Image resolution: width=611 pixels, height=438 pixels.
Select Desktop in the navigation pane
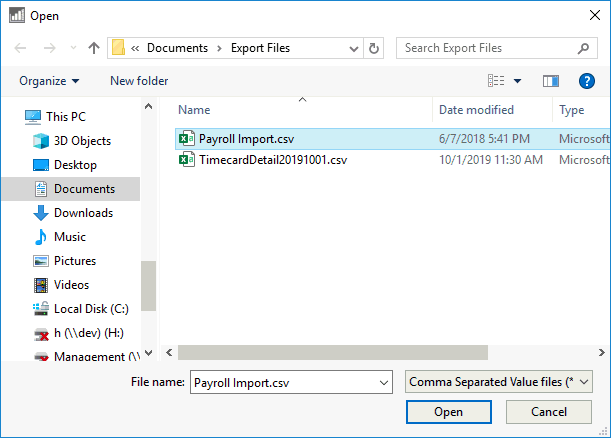(x=75, y=165)
